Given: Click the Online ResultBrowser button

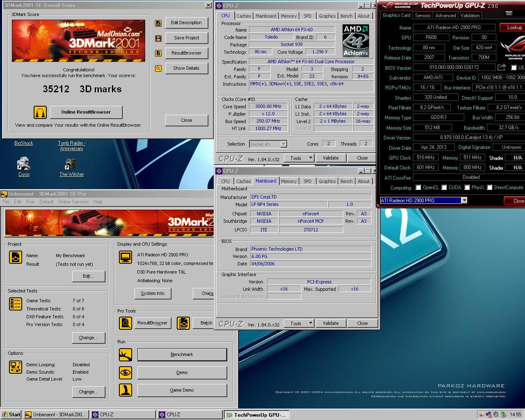Looking at the screenshot, I should point(86,112).
